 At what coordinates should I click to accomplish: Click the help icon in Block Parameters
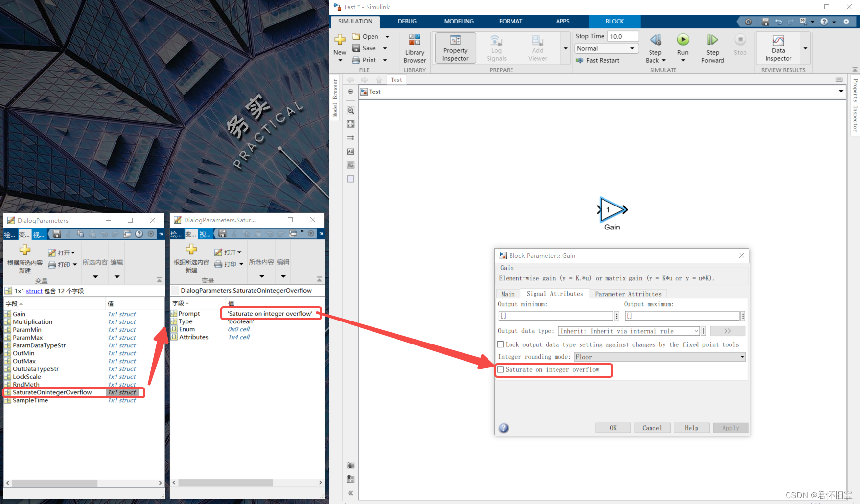[x=504, y=428]
